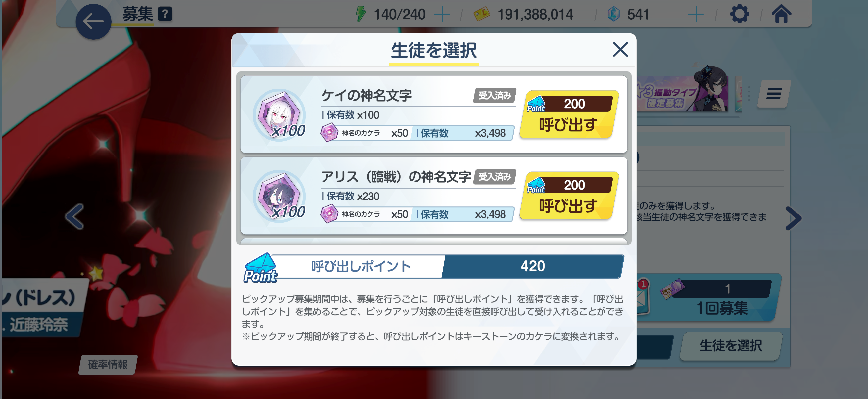868x399 pixels.
Task: Go to next banner with right chevron
Action: [793, 218]
